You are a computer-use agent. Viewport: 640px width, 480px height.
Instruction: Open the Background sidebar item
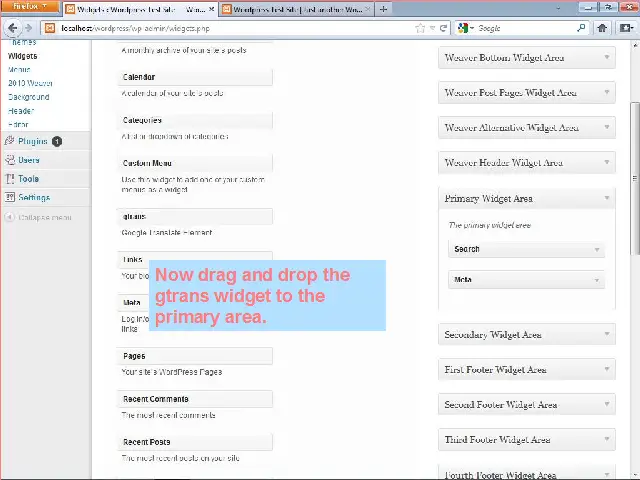(x=29, y=97)
